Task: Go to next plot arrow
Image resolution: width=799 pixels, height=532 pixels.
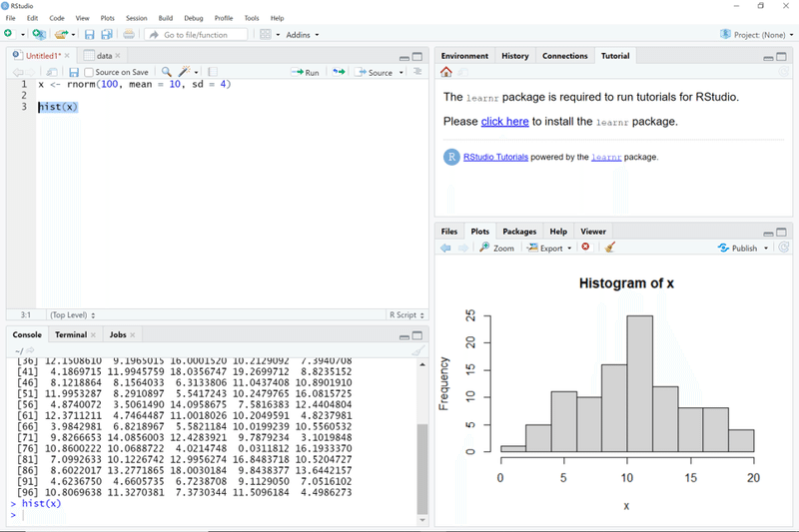Action: click(463, 248)
